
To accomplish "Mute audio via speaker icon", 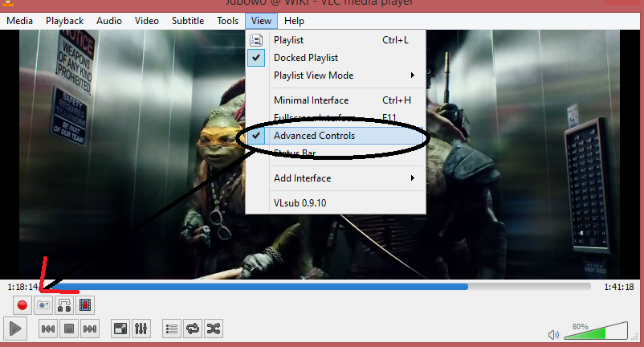I will pos(553,335).
